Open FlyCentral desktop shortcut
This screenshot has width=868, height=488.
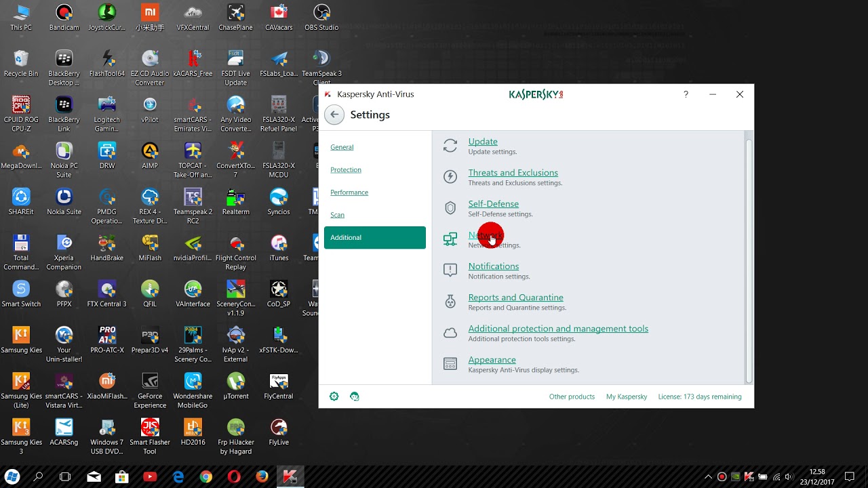[x=279, y=386]
